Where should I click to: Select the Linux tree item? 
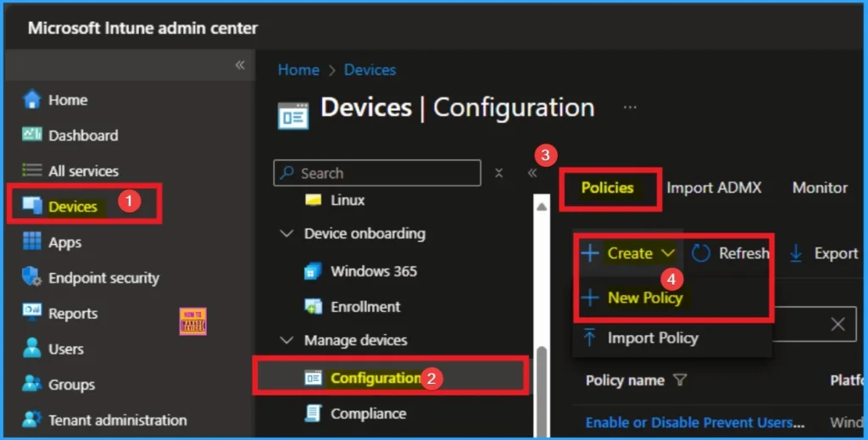click(347, 200)
